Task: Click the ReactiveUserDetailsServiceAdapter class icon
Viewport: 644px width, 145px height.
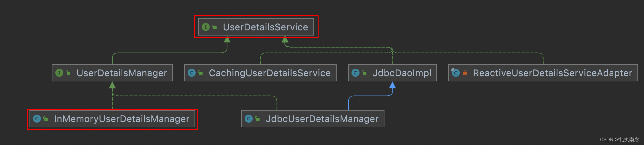Action: [455, 73]
